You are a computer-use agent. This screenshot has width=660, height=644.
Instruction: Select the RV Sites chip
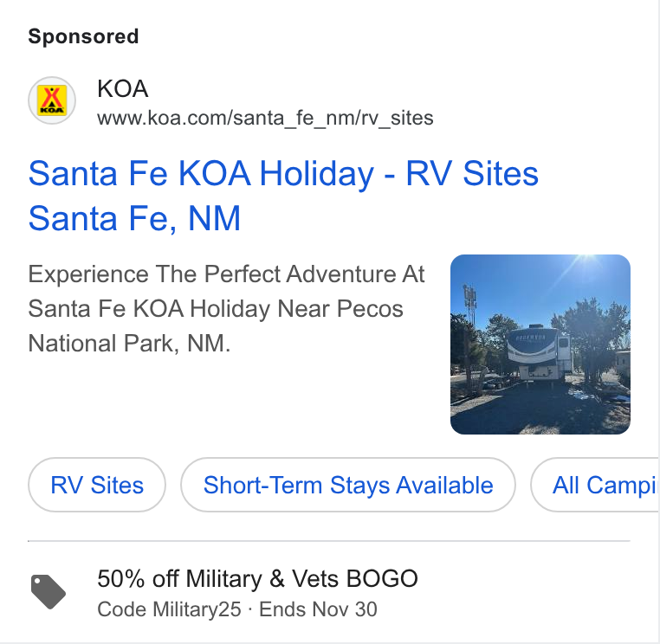[97, 485]
